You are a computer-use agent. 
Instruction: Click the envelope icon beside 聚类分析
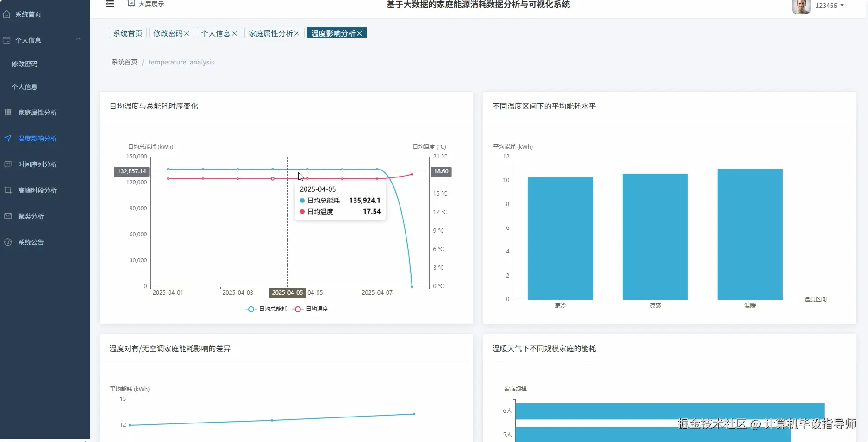(8, 216)
